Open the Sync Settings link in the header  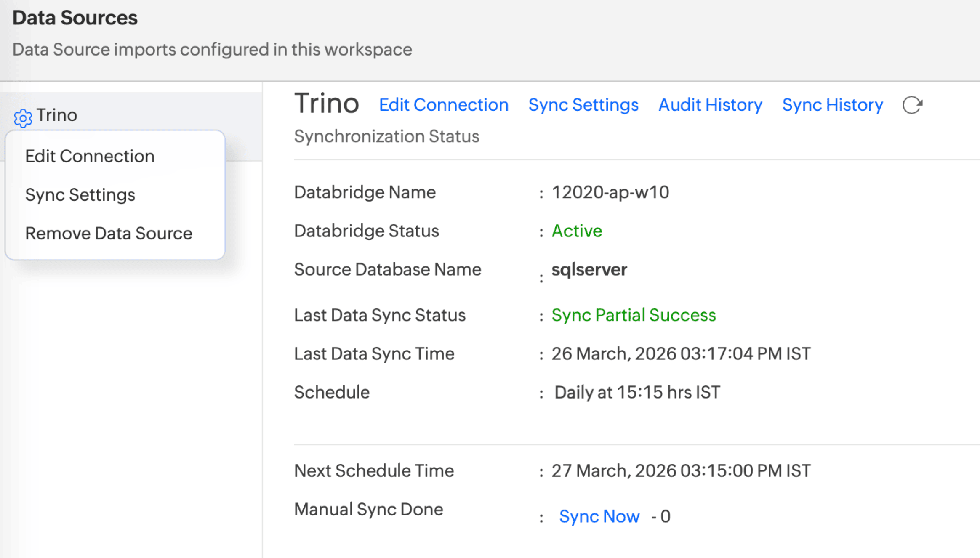(583, 105)
